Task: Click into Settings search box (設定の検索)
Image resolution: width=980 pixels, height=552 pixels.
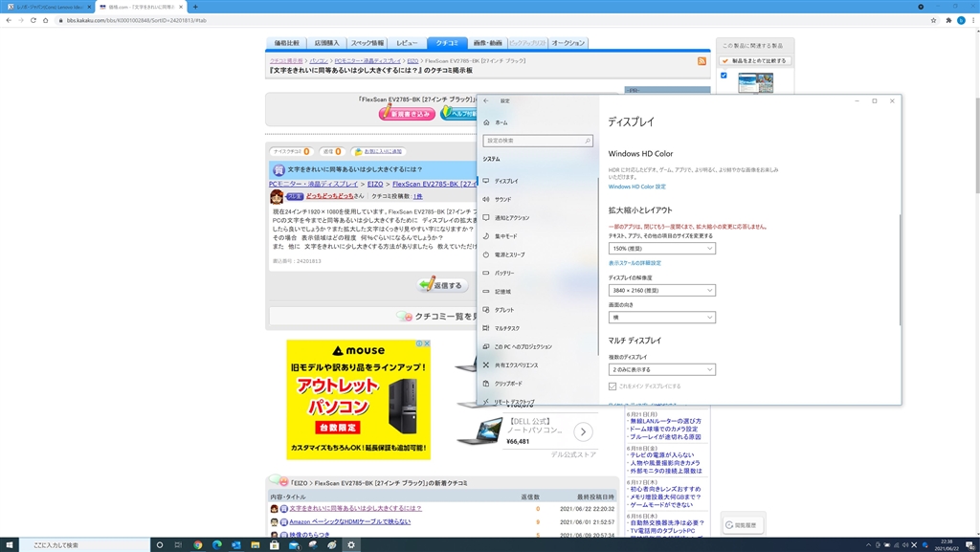Action: 538,142
